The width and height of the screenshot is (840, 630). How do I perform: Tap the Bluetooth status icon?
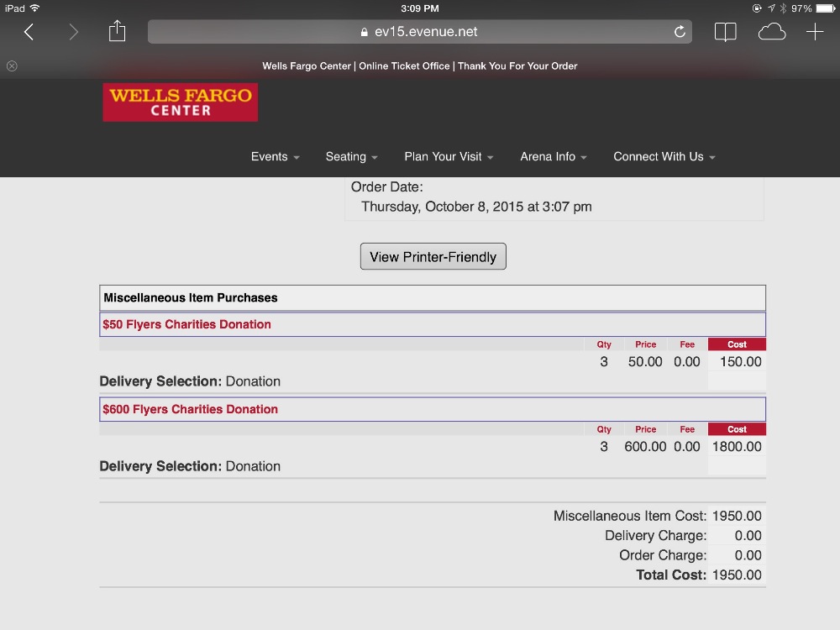coord(783,8)
